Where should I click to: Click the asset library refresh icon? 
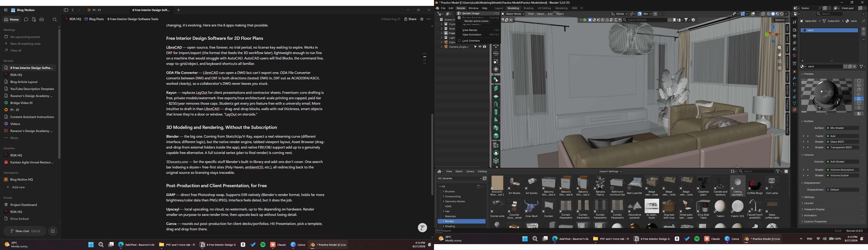[x=485, y=179]
